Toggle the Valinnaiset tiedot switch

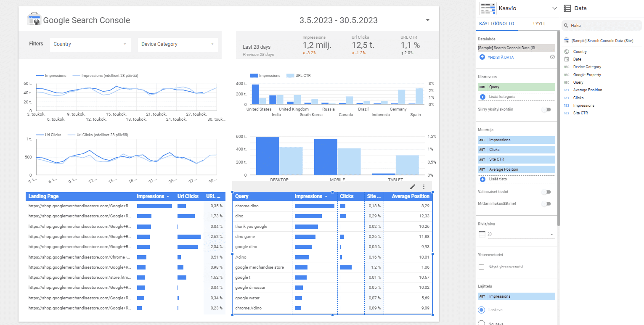click(546, 192)
